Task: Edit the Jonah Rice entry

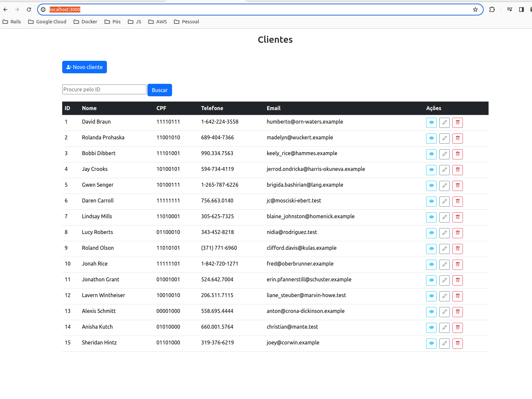Action: [x=444, y=265]
